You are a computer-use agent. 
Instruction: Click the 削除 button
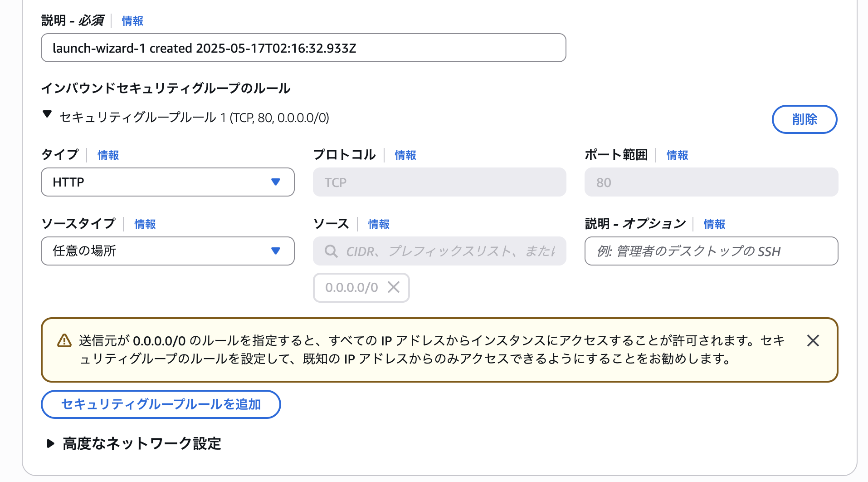804,119
